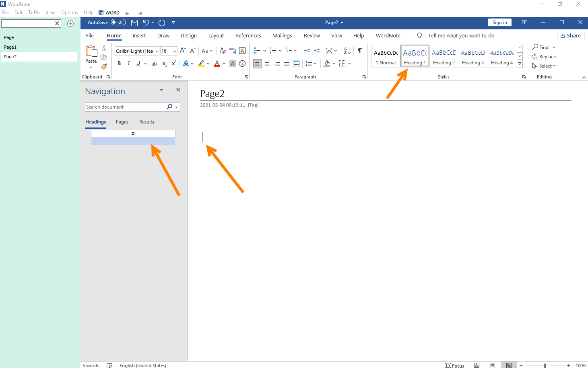This screenshot has height=368, width=588.
Task: Apply strikethrough formatting
Action: (x=154, y=64)
